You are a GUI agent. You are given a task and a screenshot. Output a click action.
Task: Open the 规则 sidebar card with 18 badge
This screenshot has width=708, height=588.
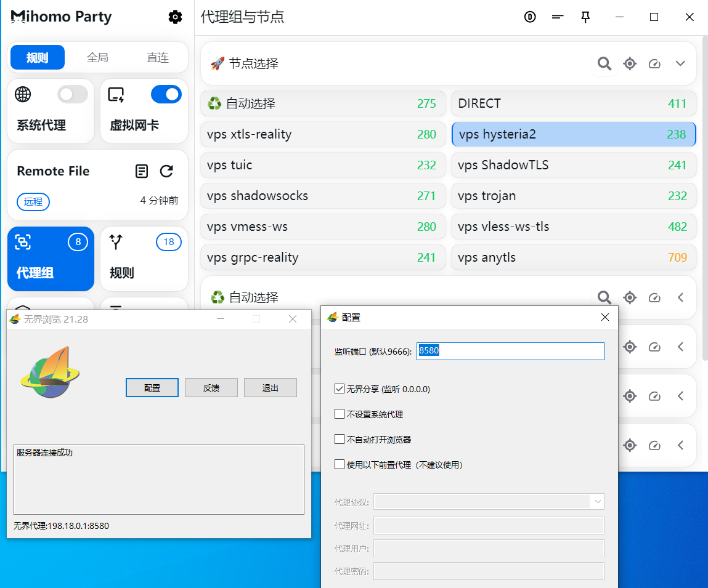tap(144, 259)
